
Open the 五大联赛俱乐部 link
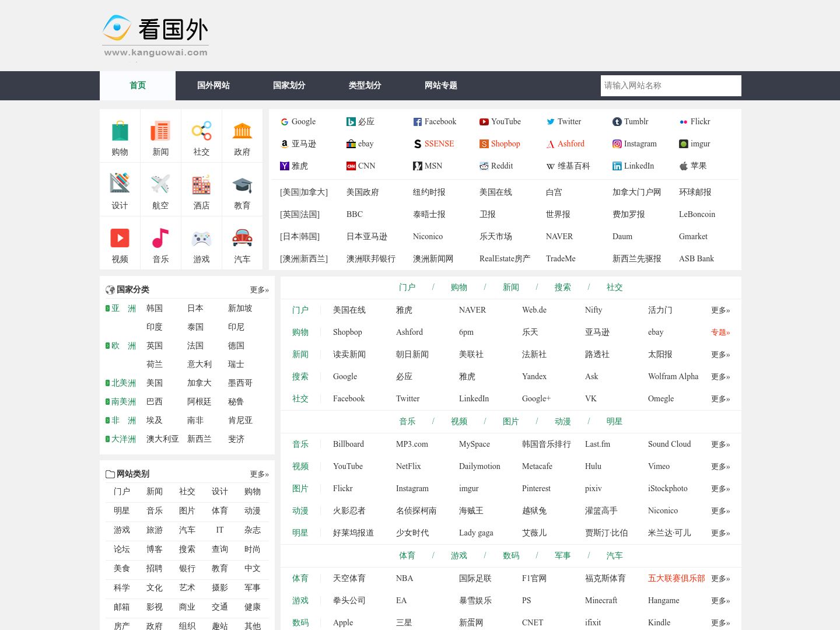point(677,579)
